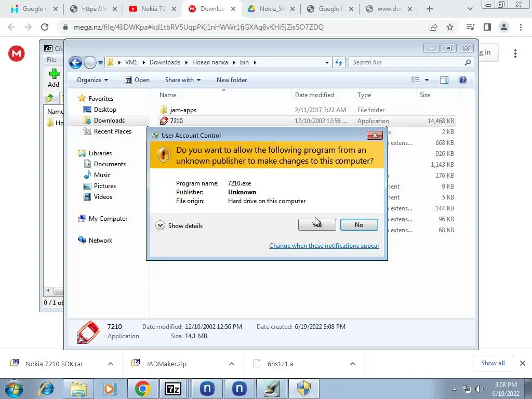Switch to the Nokia_S4 Google Drive tab
The width and height of the screenshot is (532, 399).
point(271,9)
